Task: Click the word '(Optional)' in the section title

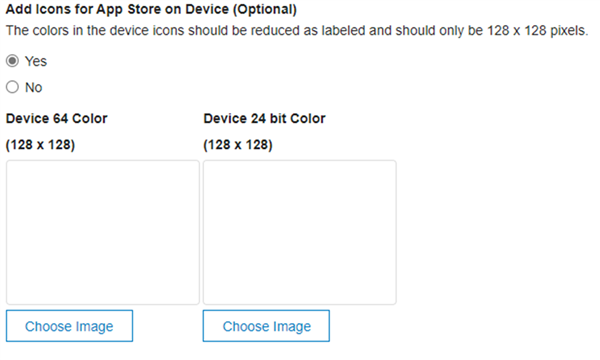Action: coord(265,9)
